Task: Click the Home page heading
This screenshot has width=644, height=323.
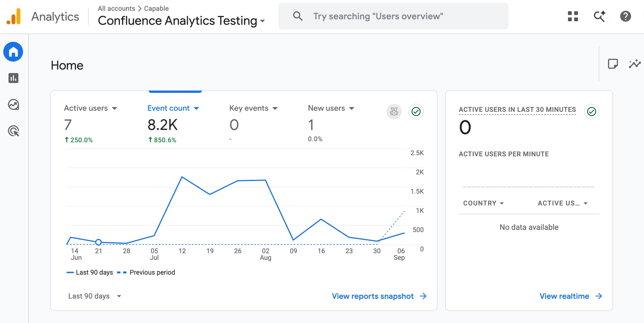Action: [67, 65]
